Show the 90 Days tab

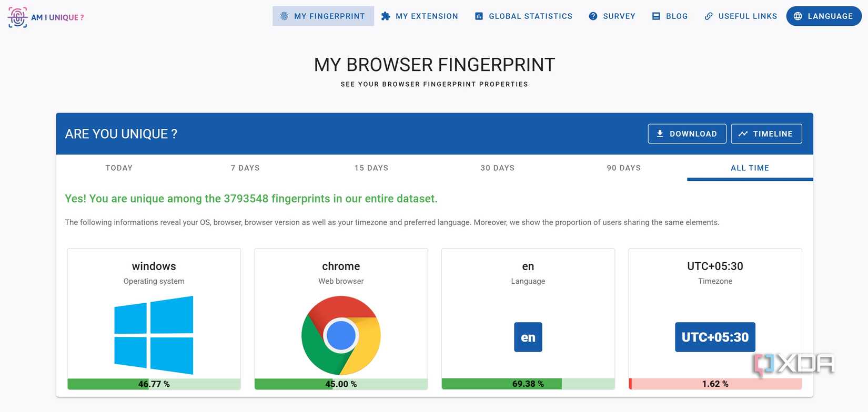click(x=624, y=168)
